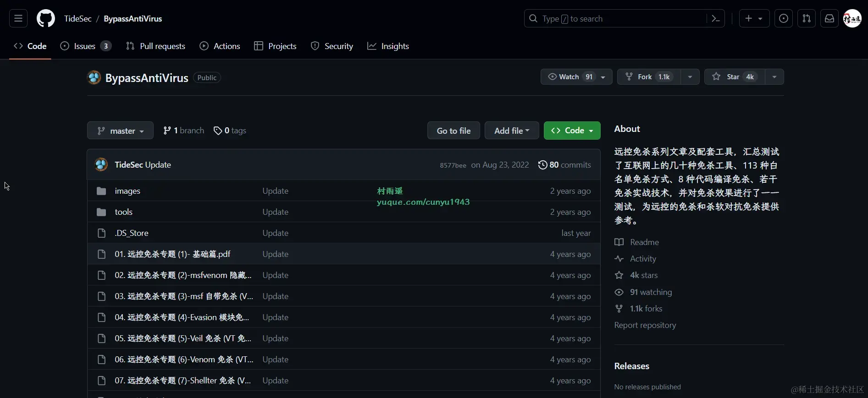This screenshot has width=868, height=398.
Task: Open file 06 Venom 免杀
Action: click(184, 360)
